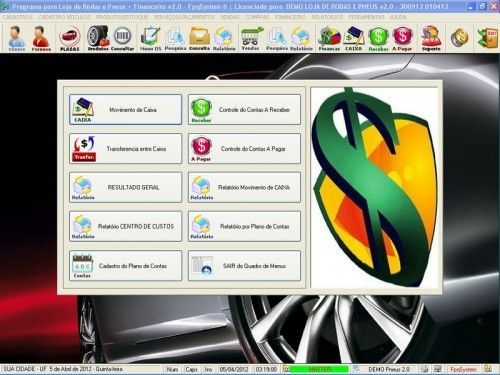The height and width of the screenshot is (375, 500).
Task: Open the FINANCEIRO menu
Action: [290, 17]
